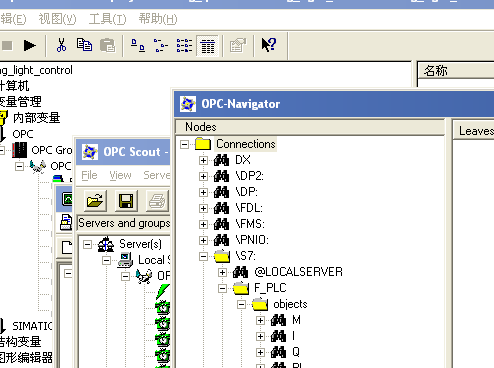Collapse the F_PLC node
This screenshot has width=494, height=368.
click(222, 288)
